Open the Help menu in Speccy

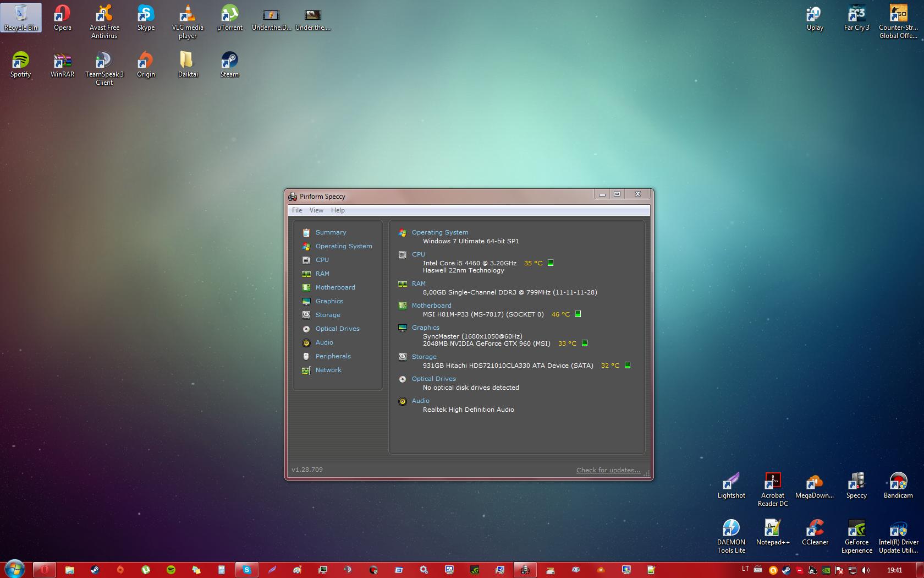(338, 210)
